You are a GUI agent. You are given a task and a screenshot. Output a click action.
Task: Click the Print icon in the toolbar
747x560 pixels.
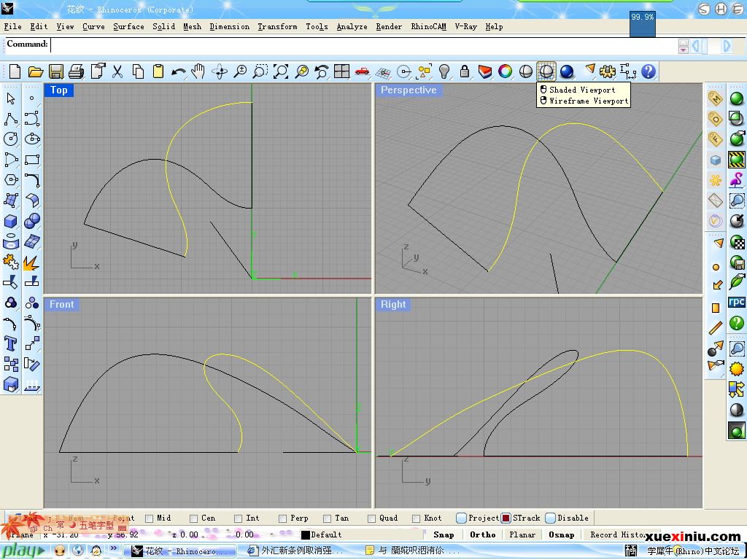76,71
